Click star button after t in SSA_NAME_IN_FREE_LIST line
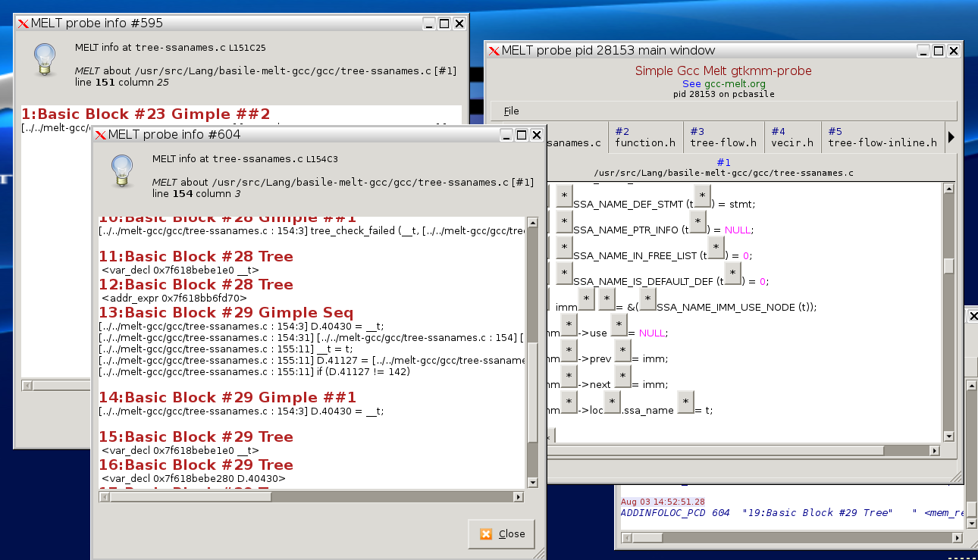The width and height of the screenshot is (978, 560). click(x=716, y=249)
